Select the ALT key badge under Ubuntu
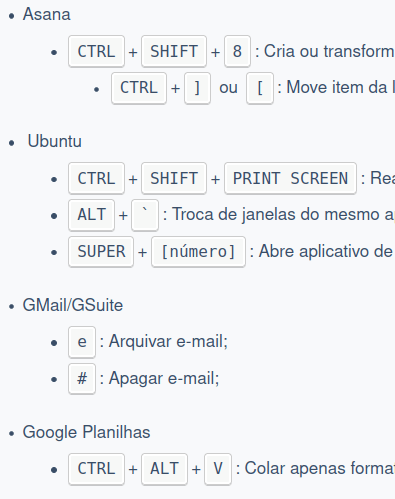Viewport: 395px width, 499px height. point(92,215)
